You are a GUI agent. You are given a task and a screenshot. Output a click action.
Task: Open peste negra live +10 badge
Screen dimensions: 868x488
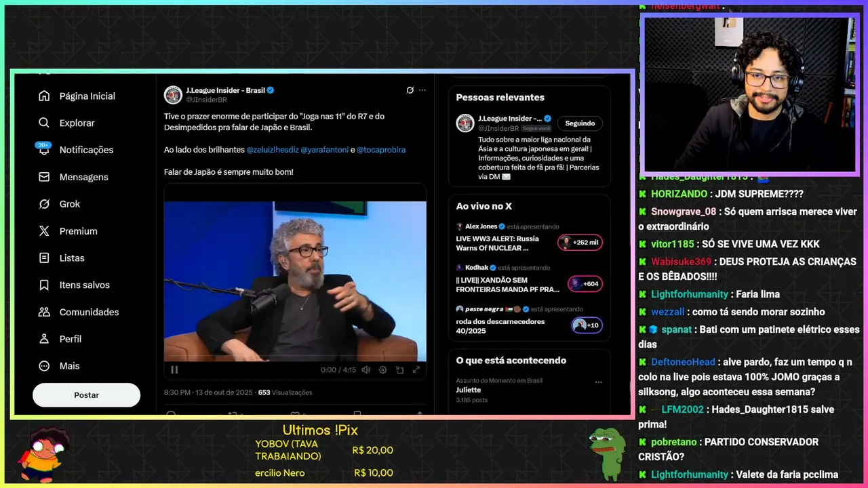point(587,325)
